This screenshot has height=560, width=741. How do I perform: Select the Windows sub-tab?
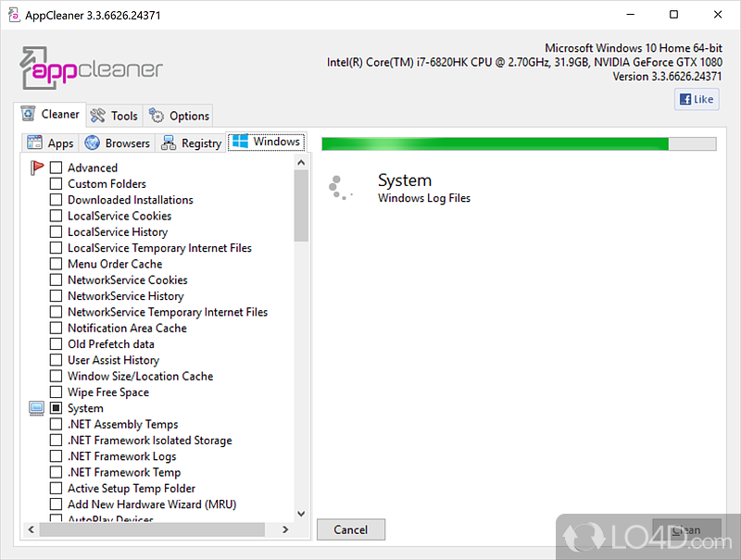[267, 142]
